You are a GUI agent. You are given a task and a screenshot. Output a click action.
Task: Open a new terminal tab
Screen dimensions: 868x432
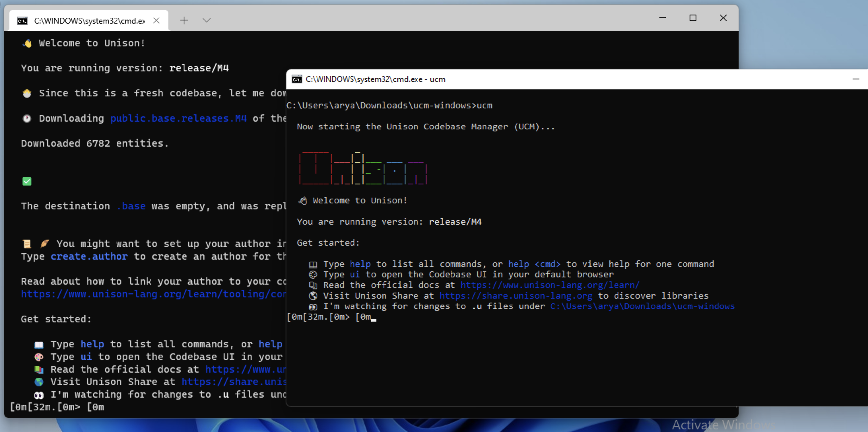click(x=184, y=20)
